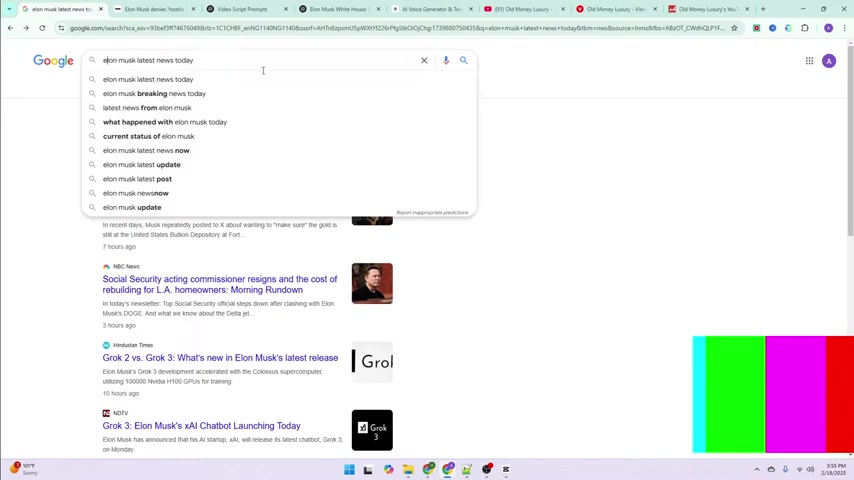
Task: Switch to Elon Musk denies 'hostile' tab
Action: tap(155, 9)
